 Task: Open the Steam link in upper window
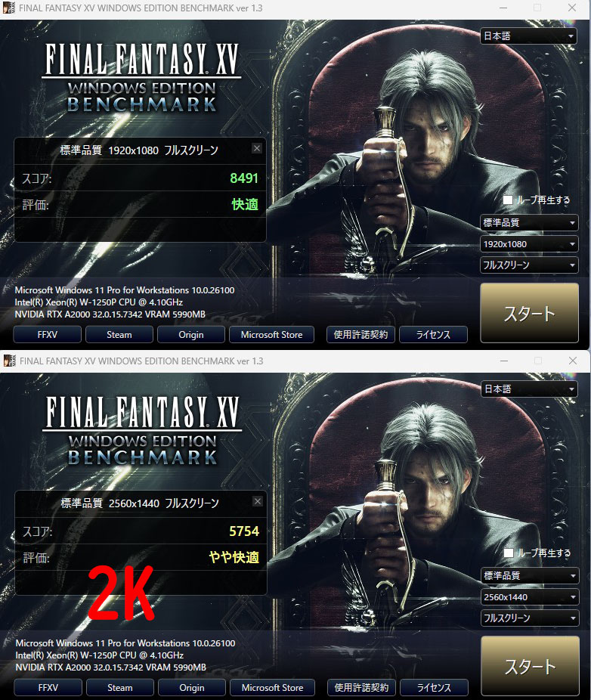coord(119,335)
